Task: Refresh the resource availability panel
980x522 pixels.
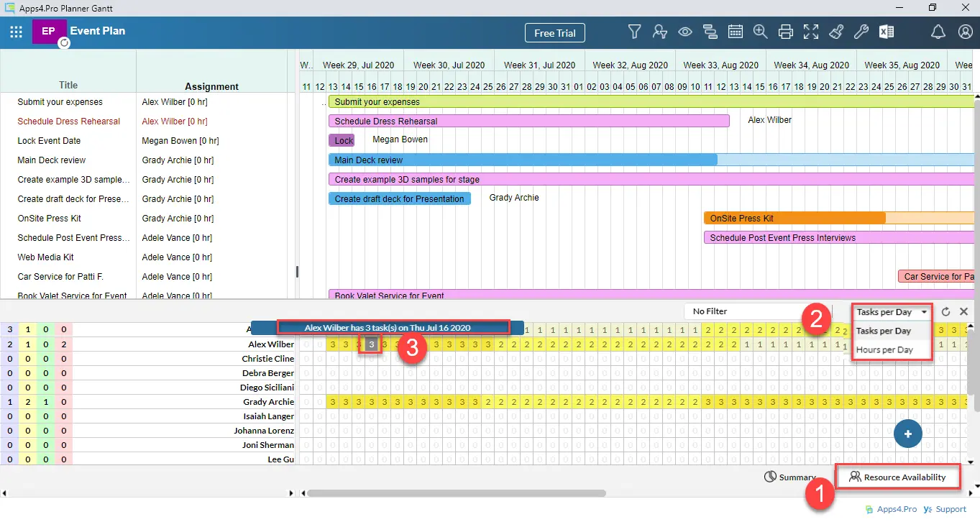Action: 946,312
